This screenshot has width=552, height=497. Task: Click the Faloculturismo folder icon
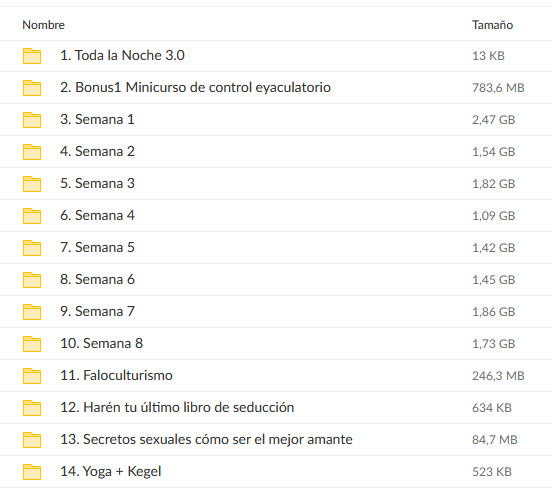pyautogui.click(x=32, y=376)
